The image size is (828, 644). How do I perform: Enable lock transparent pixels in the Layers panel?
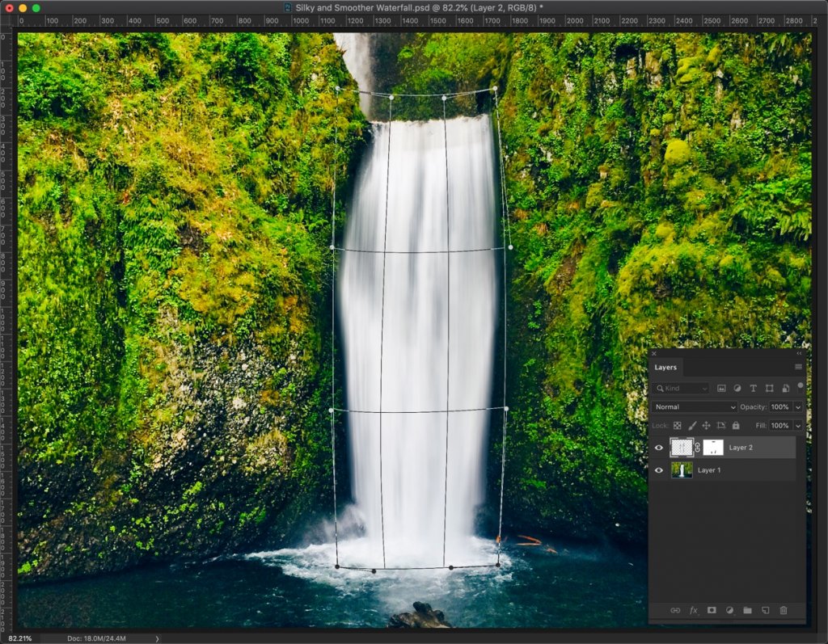(676, 425)
